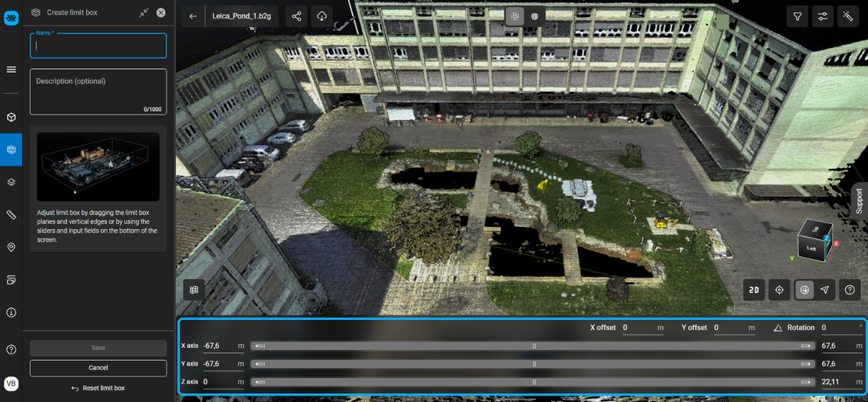Open the display settings sliders icon
This screenshot has height=402, width=868.
[x=822, y=16]
